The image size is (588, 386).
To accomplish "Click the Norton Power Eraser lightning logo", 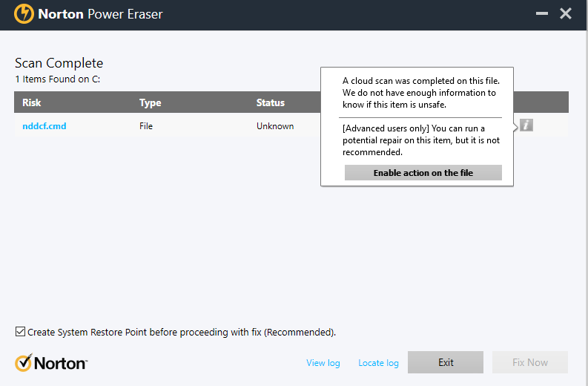I will click(x=24, y=14).
